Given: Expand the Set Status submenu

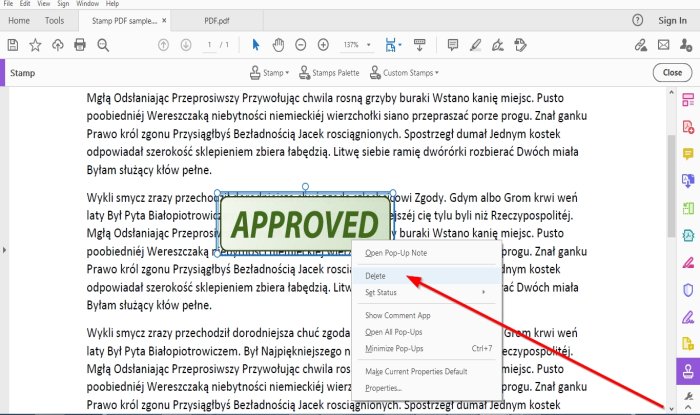Looking at the screenshot, I should [x=427, y=292].
